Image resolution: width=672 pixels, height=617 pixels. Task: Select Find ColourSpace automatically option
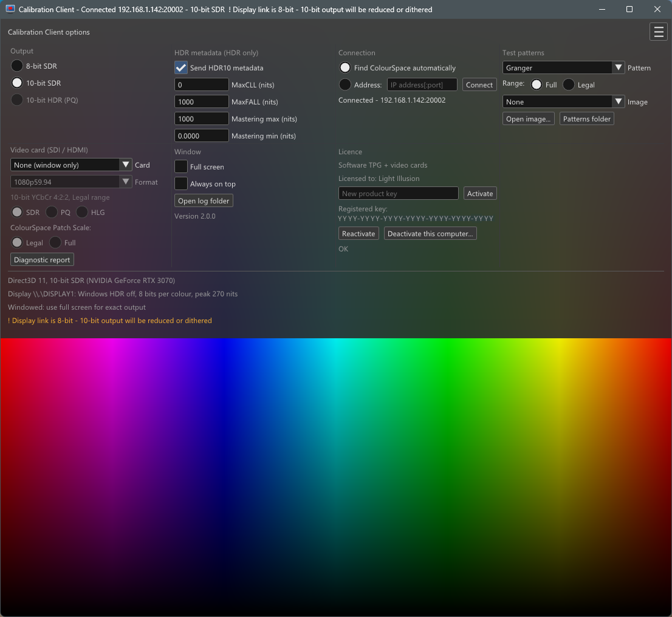345,67
